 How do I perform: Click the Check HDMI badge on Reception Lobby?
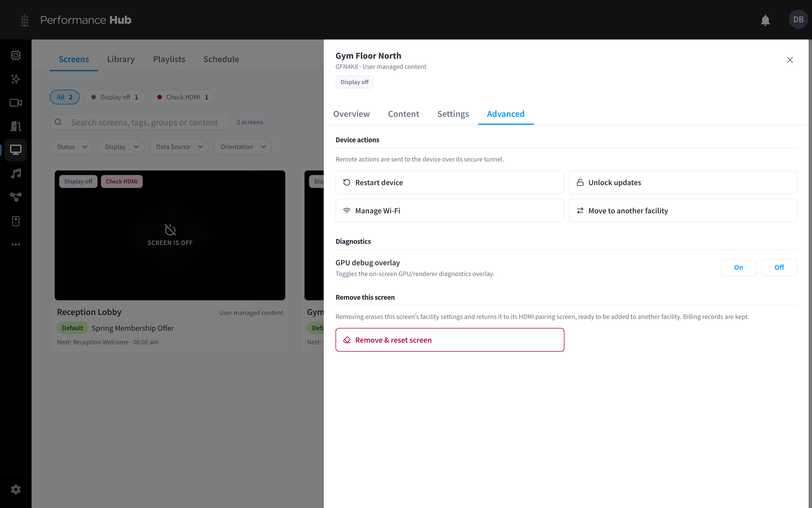tap(122, 181)
